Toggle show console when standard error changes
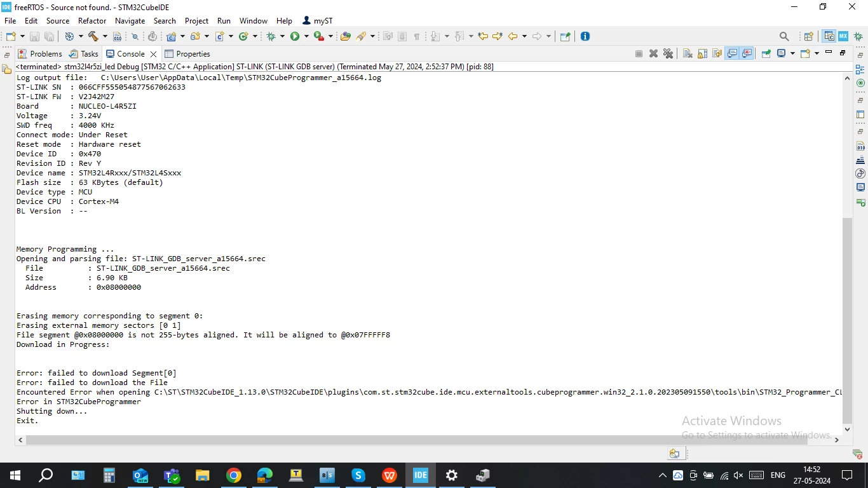This screenshot has height=488, width=868. (747, 54)
